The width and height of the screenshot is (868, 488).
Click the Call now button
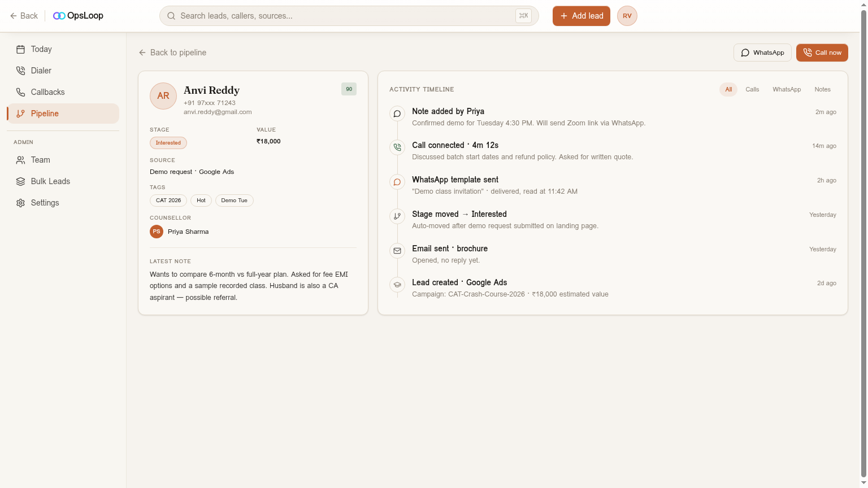tap(822, 53)
